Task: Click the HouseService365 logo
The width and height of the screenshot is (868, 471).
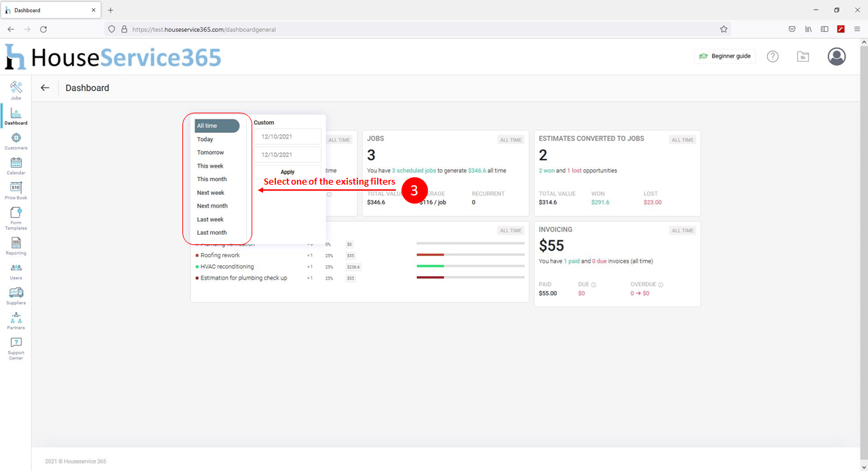Action: [113, 58]
